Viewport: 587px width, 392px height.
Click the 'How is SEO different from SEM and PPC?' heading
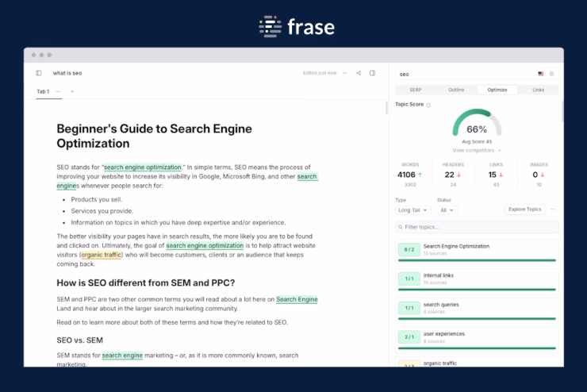coord(146,282)
